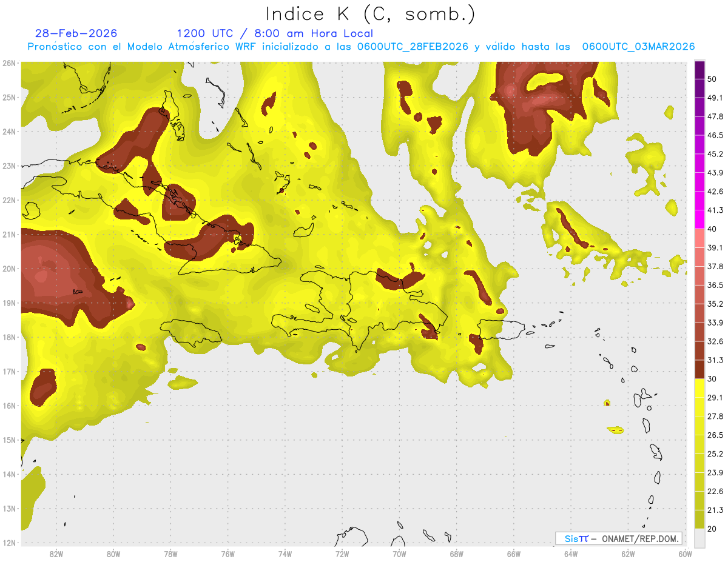The width and height of the screenshot is (728, 562).
Task: Click the colorbar label 45.2
Action: (x=715, y=154)
